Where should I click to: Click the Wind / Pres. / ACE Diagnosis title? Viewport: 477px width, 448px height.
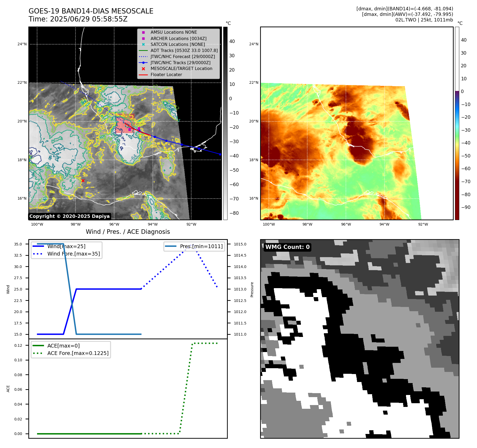click(128, 232)
